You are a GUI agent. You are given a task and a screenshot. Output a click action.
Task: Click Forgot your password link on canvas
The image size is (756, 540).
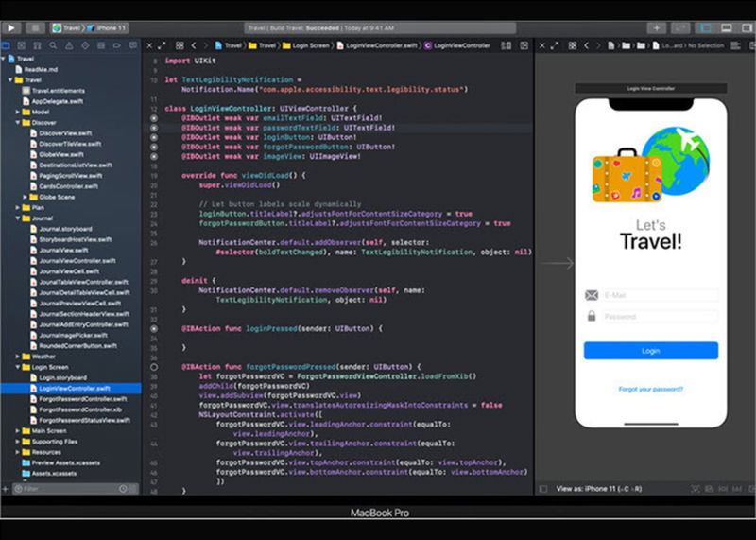pyautogui.click(x=651, y=389)
